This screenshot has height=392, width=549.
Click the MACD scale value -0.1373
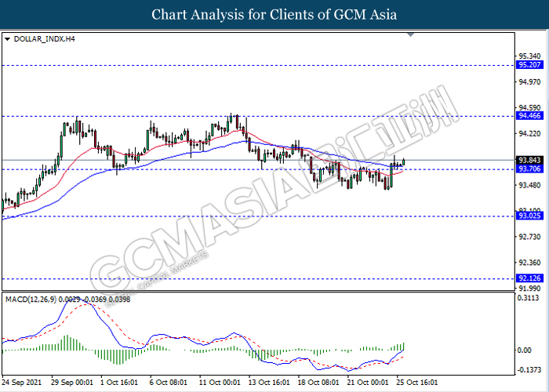(x=529, y=370)
